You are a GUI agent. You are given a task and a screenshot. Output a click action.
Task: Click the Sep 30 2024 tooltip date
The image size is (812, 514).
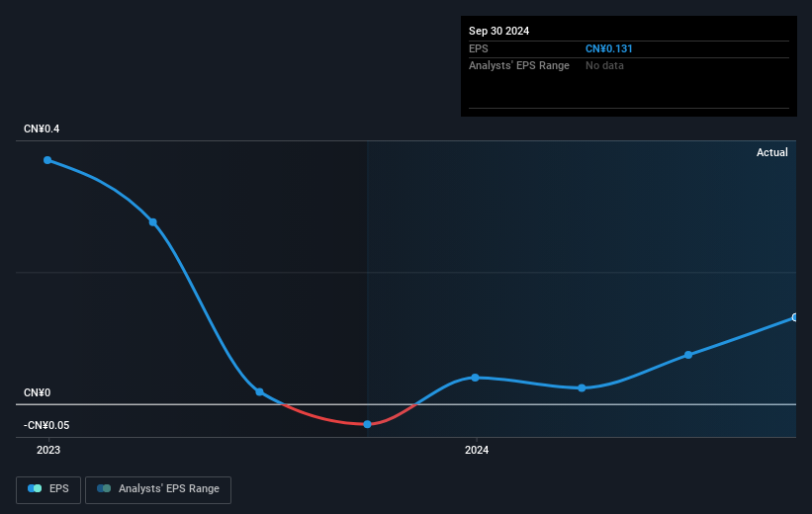point(498,31)
